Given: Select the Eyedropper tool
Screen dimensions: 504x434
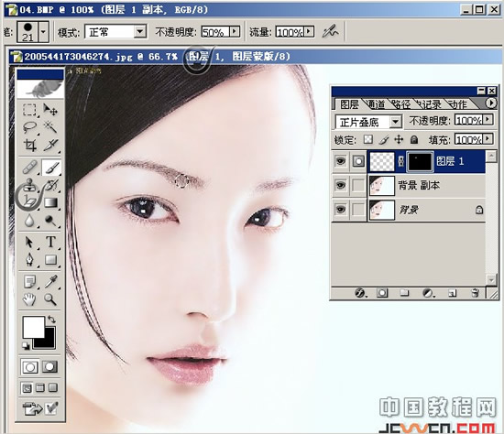Looking at the screenshot, I should [50, 282].
